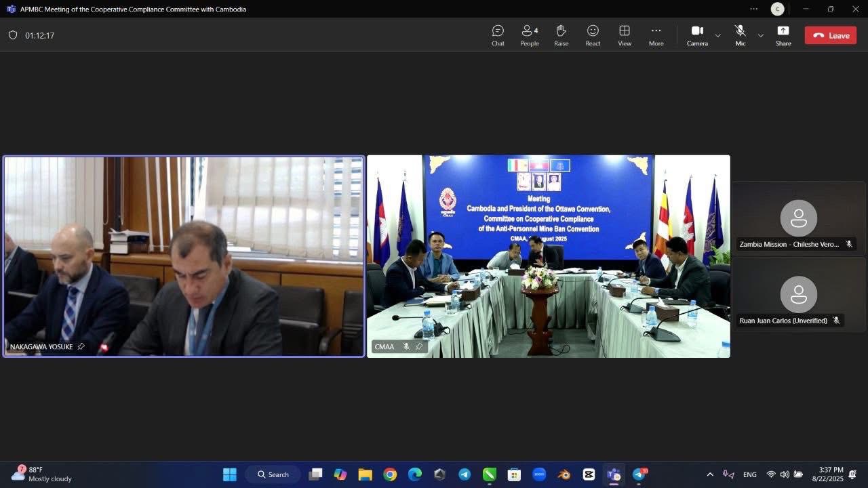
Task: Show hidden system tray icons
Action: coord(710,474)
